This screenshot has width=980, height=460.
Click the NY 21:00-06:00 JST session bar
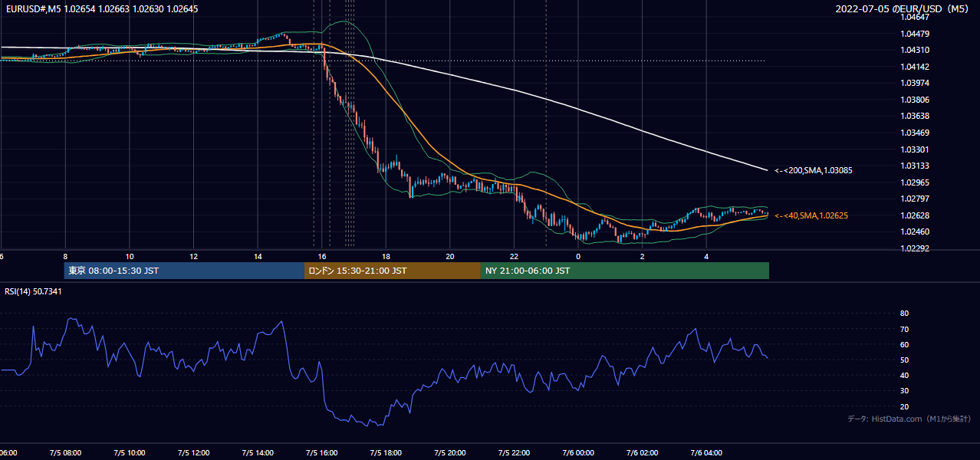[625, 271]
